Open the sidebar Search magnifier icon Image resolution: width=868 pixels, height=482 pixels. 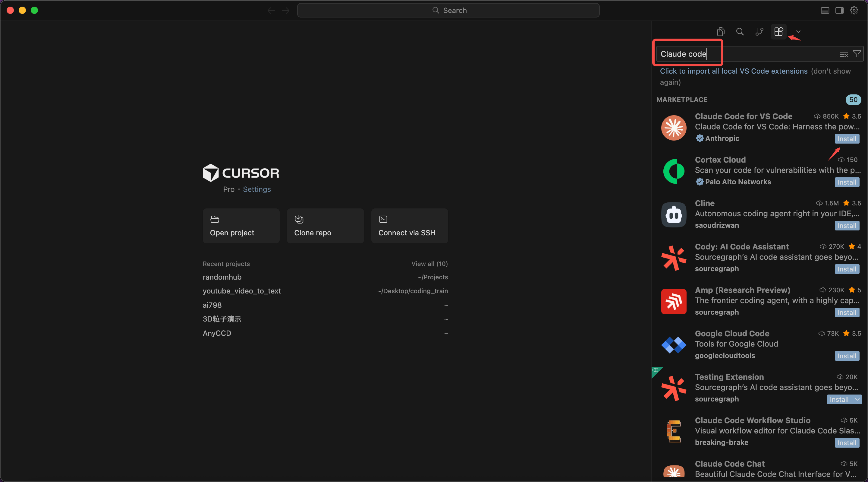pyautogui.click(x=740, y=32)
